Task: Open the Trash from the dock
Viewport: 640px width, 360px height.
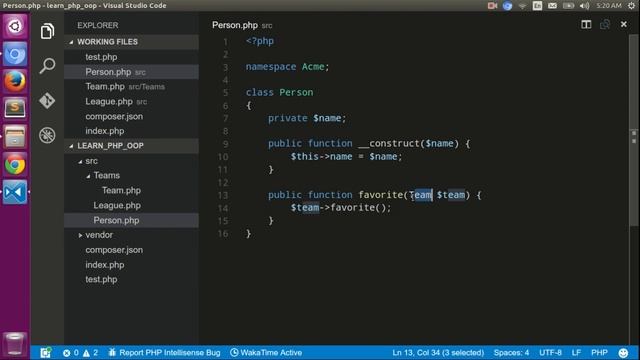Action: (x=15, y=344)
